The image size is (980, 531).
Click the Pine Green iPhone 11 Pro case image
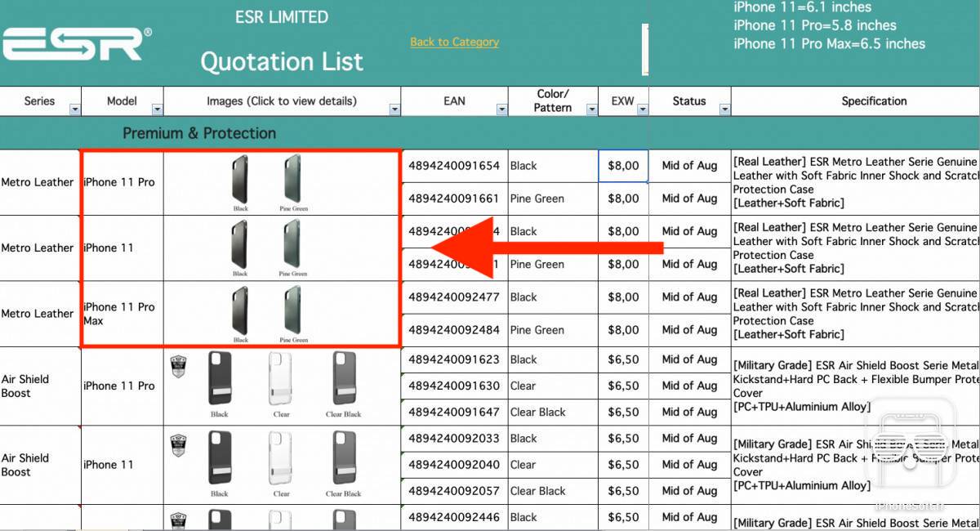(x=293, y=179)
